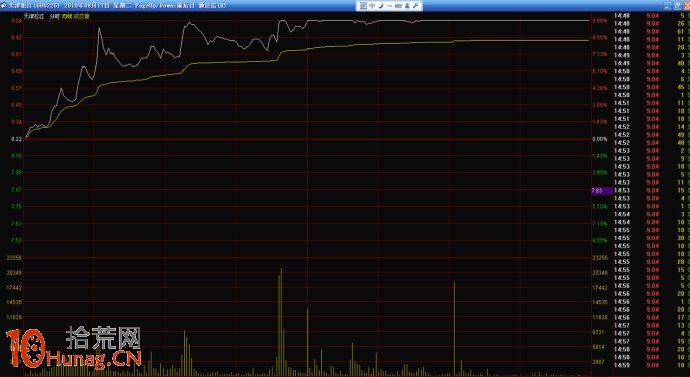Click the 成交量 legend label

click(81, 16)
